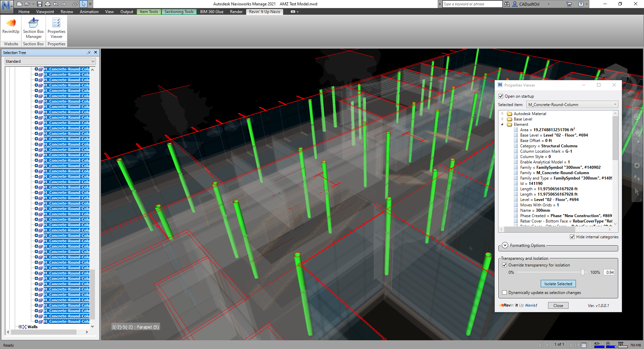Click the Print icon in quick access toolbar
Viewport: 644px width, 349px height.
[x=48, y=4]
